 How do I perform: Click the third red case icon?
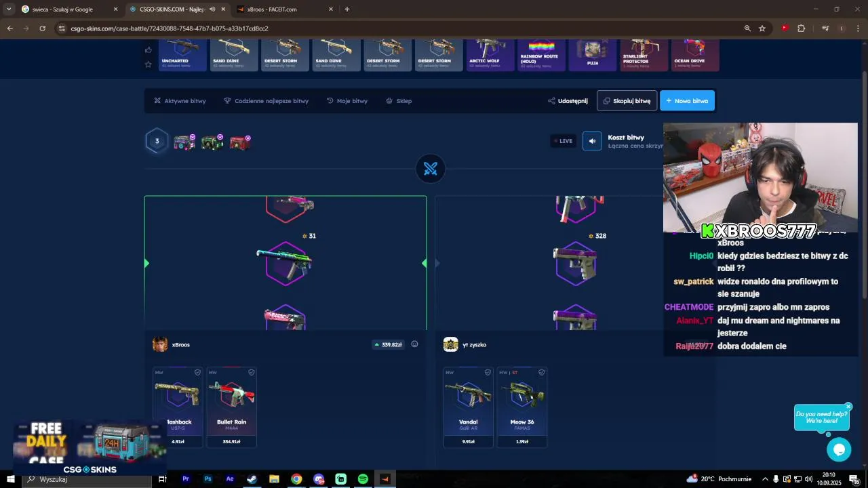pyautogui.click(x=240, y=142)
